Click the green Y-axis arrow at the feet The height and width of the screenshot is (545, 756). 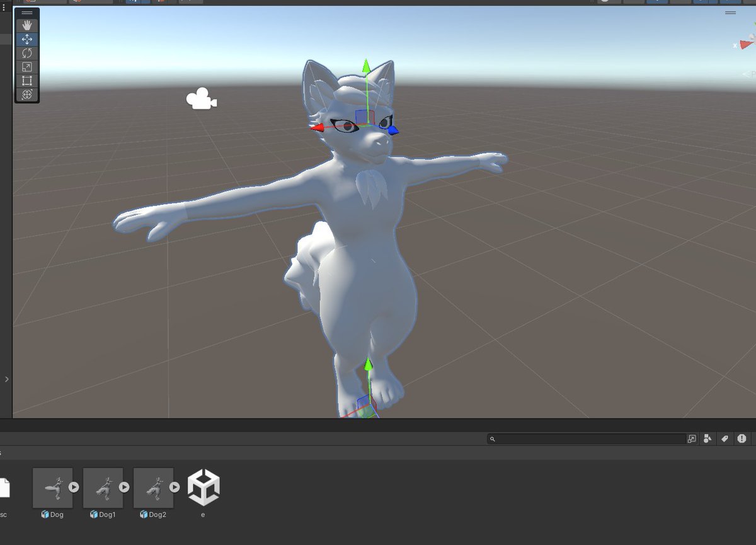pyautogui.click(x=369, y=365)
